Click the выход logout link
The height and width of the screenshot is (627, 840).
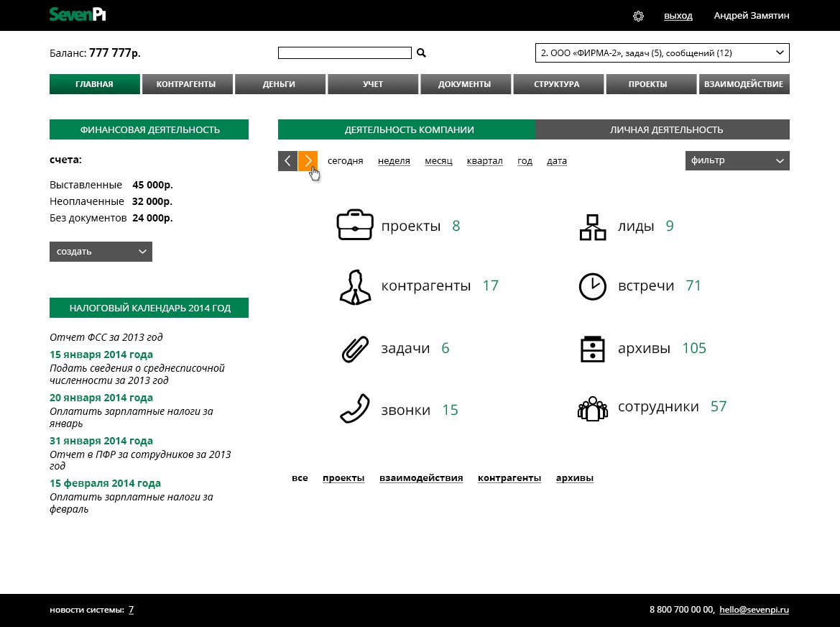tap(678, 16)
